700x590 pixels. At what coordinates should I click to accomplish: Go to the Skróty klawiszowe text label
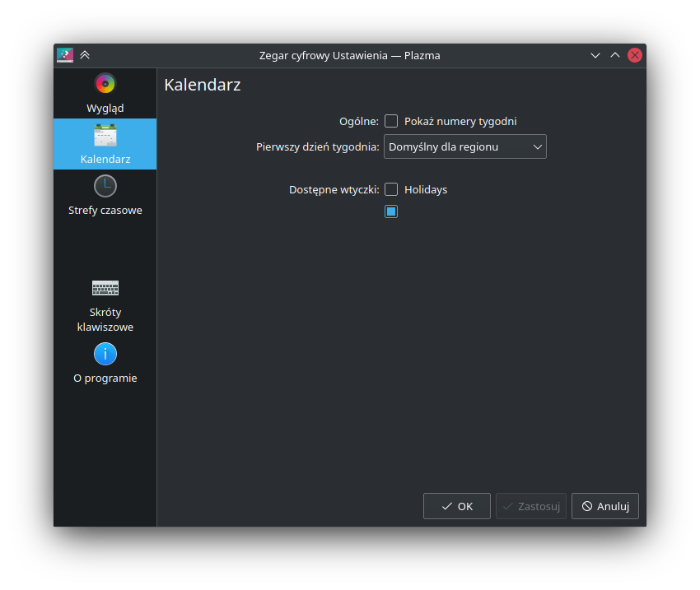click(x=105, y=319)
